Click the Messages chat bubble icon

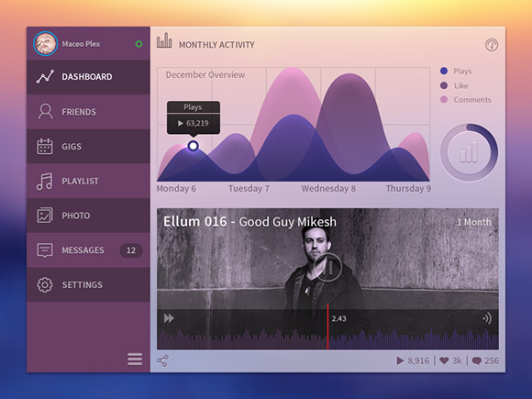click(45, 250)
